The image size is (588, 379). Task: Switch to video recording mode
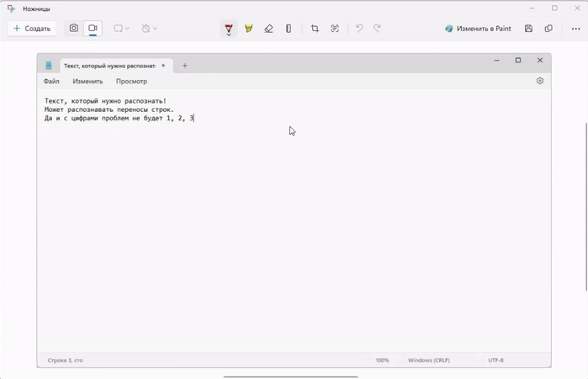click(x=93, y=29)
